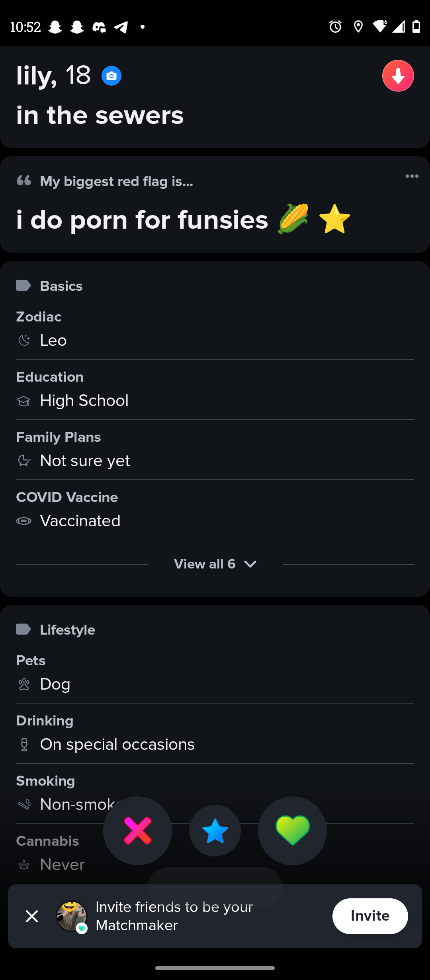Image resolution: width=430 pixels, height=980 pixels.
Task: Tap the blue photo verified badge
Action: (x=111, y=76)
